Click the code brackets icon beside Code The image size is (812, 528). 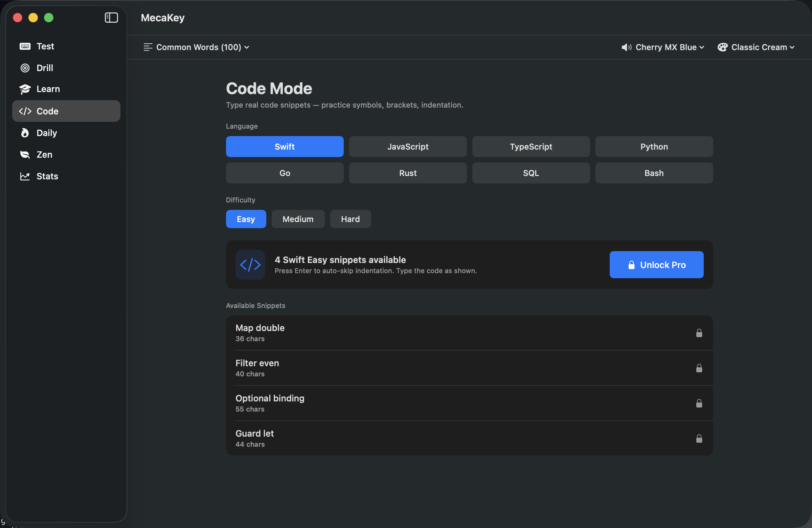pyautogui.click(x=25, y=111)
